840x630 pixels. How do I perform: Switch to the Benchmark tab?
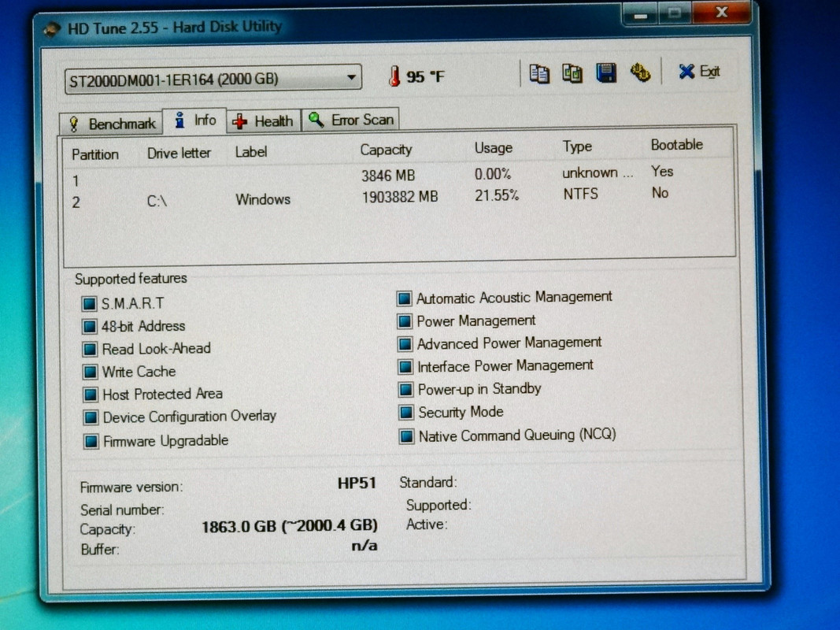coord(111,124)
